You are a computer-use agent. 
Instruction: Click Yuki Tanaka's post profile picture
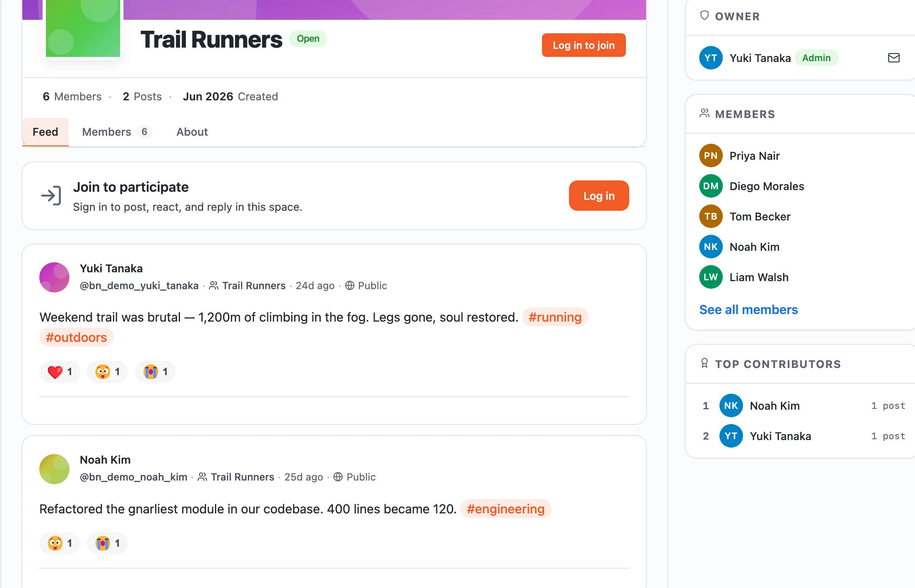[54, 277]
